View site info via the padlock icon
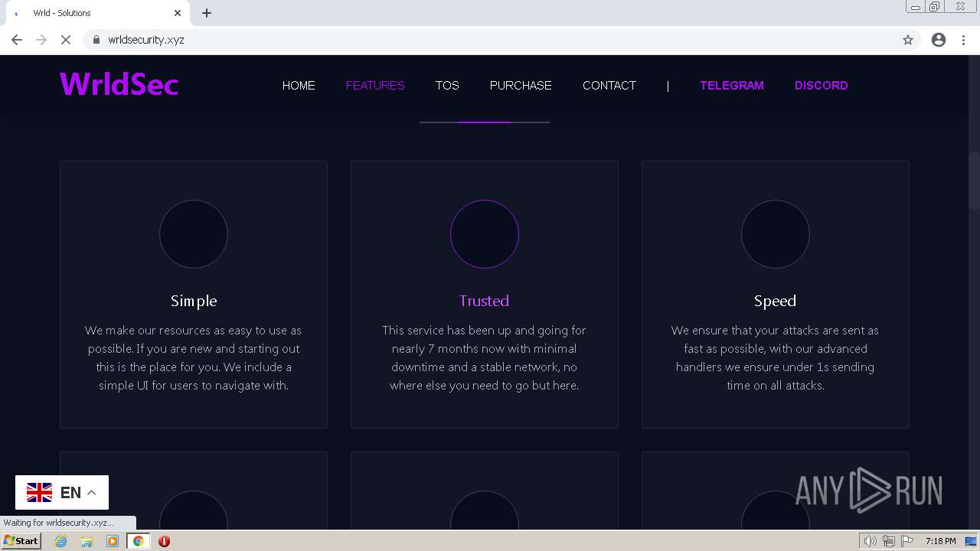Screen dimensions: 980x551 click(96, 40)
